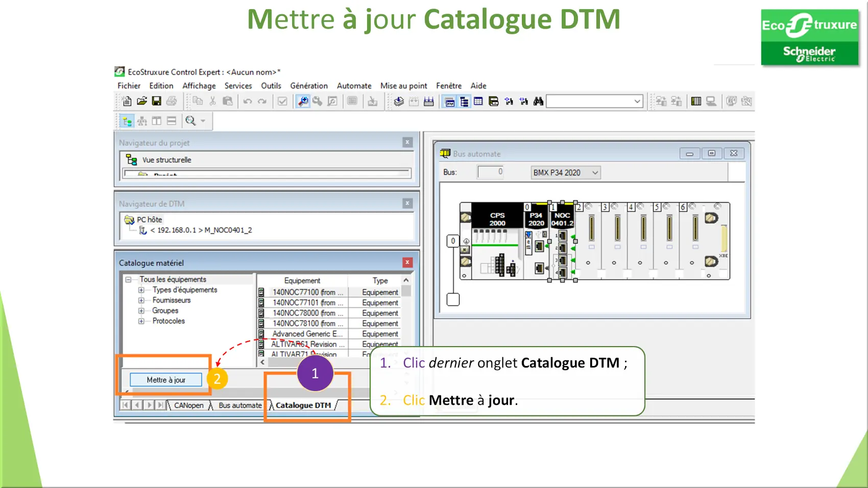Select the 192.168.0.1 M_NOC0401_2 DTM entry
This screenshot has height=488, width=868.
click(201, 230)
